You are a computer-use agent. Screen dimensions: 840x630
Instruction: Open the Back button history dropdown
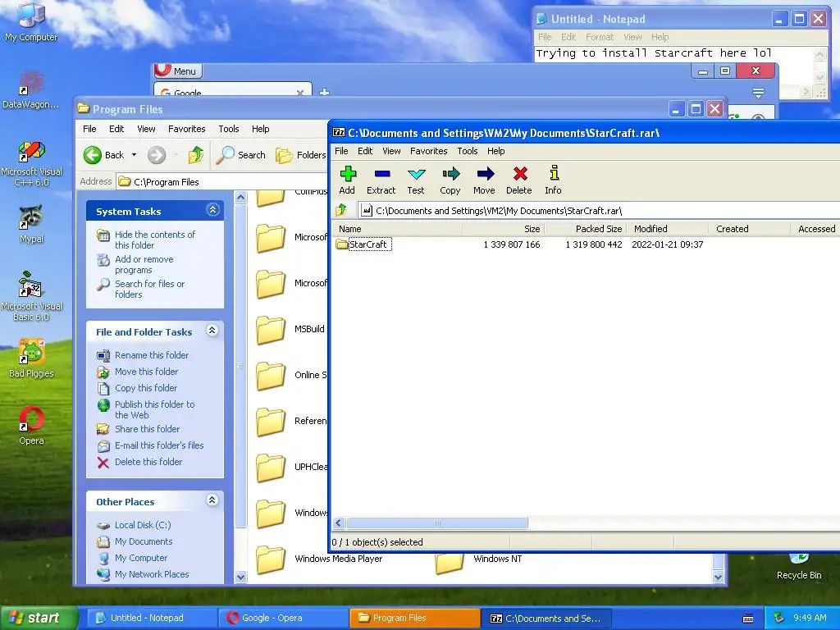[134, 155]
